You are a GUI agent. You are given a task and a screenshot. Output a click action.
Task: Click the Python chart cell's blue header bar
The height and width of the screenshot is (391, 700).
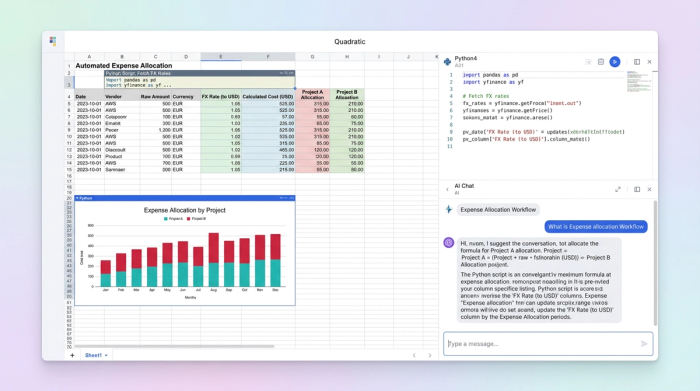click(185, 198)
